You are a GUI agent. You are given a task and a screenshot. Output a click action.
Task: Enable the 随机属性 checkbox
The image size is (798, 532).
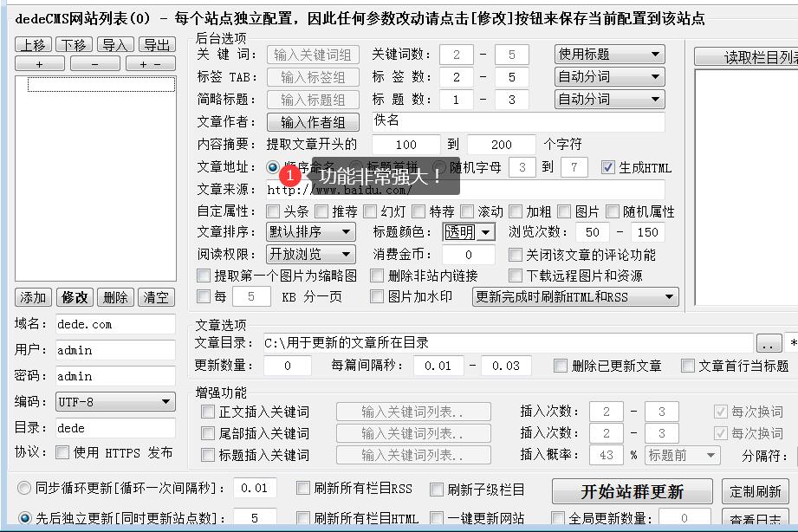click(613, 211)
